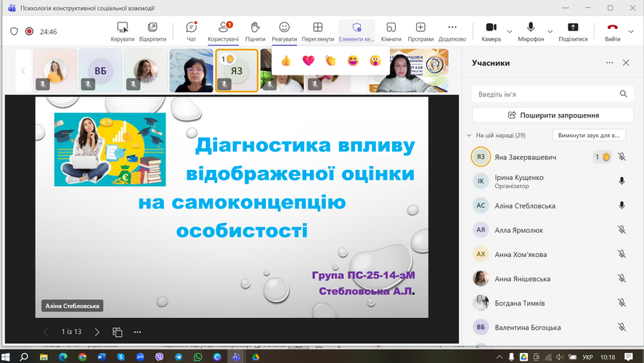Open the Чат chat panel
The width and height of the screenshot is (644, 363).
pos(191,31)
